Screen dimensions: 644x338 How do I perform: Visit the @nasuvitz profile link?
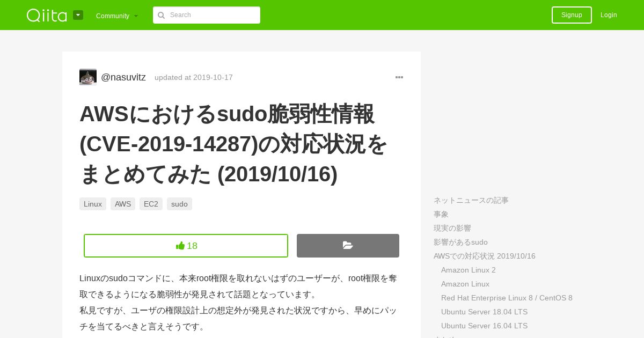pyautogui.click(x=123, y=77)
